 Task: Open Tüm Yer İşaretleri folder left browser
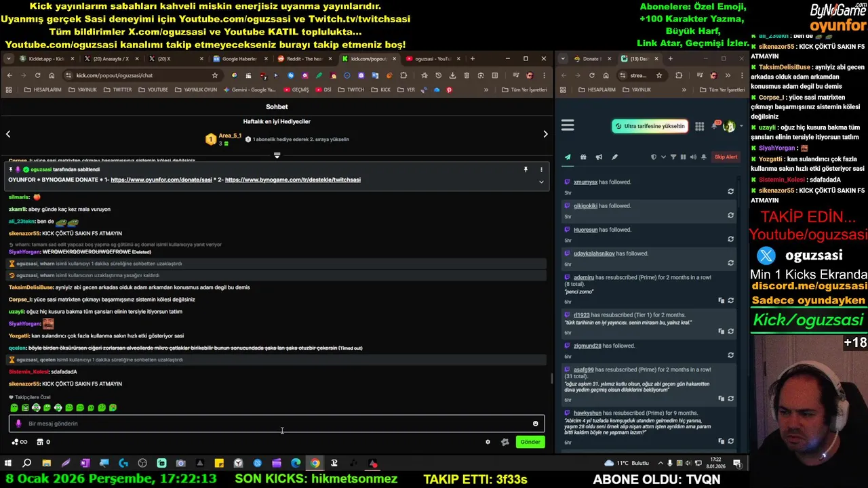(x=524, y=89)
